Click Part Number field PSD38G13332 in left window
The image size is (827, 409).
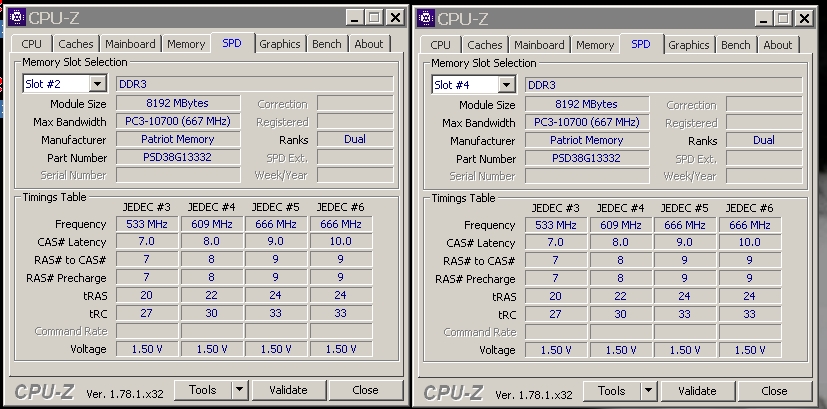[178, 157]
